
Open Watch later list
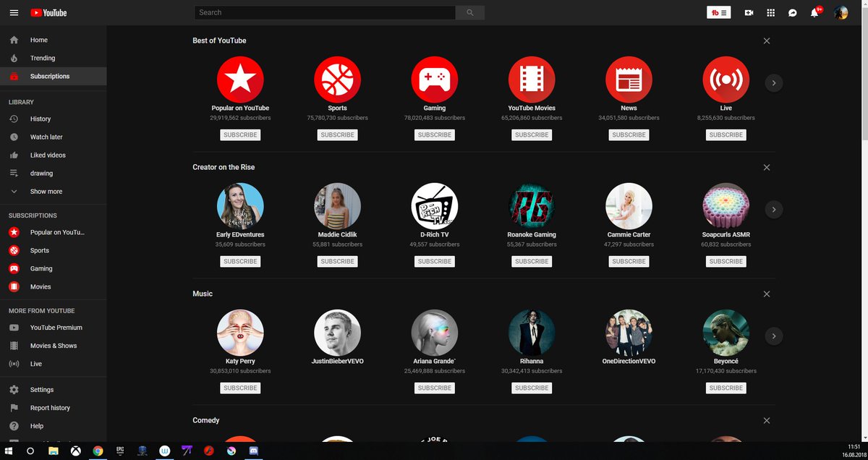(53, 137)
